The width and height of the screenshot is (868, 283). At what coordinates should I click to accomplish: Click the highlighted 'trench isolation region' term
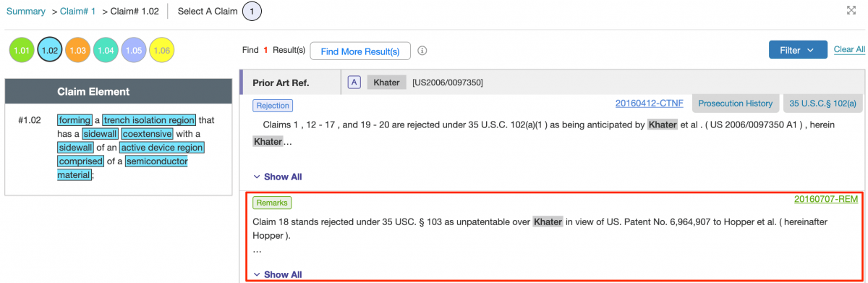point(149,120)
